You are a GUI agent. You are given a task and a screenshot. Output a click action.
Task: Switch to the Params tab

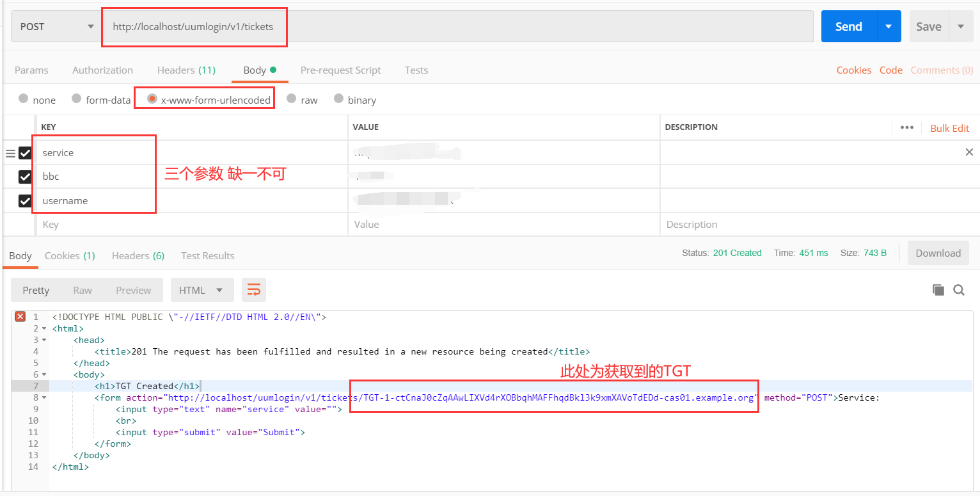click(x=31, y=70)
